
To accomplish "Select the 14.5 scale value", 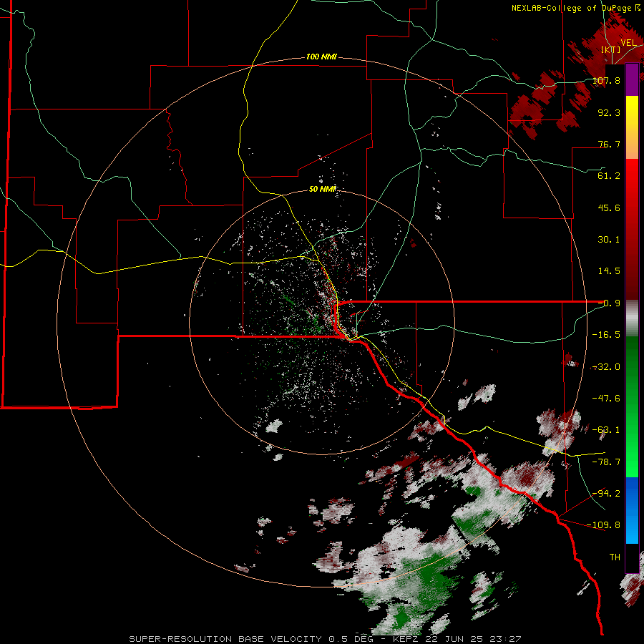I will 609,271.
